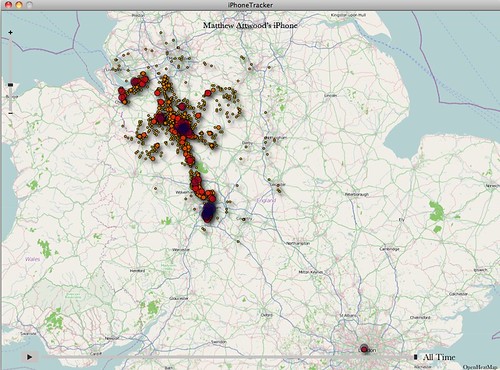
Task: Minimize the window with the yellow button
Action: click(19, 5)
